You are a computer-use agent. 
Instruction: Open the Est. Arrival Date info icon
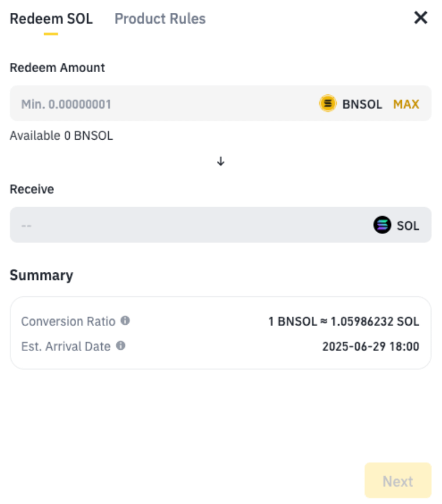[x=120, y=346]
